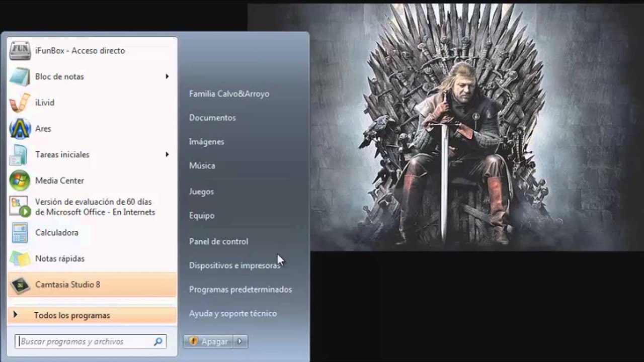
Task: Select the Ares program label
Action: 43,129
